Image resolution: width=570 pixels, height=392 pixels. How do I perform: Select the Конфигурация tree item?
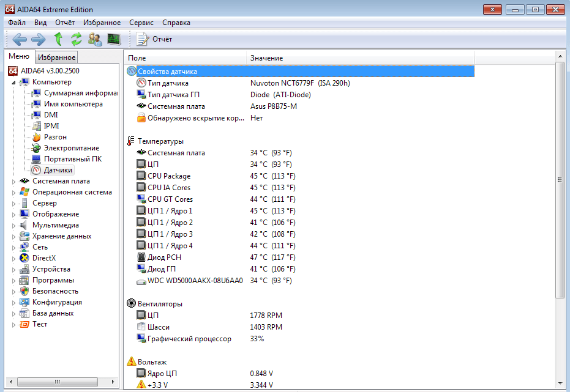(57, 302)
